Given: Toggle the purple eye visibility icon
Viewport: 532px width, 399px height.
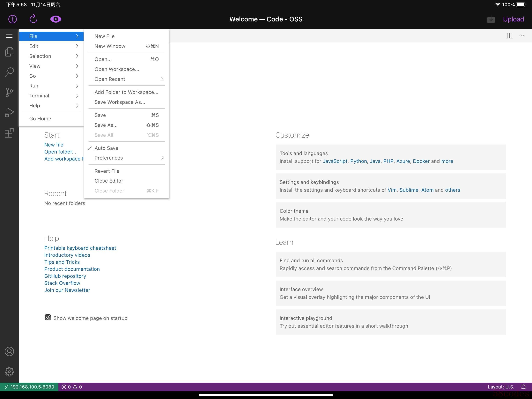Looking at the screenshot, I should 55,19.
